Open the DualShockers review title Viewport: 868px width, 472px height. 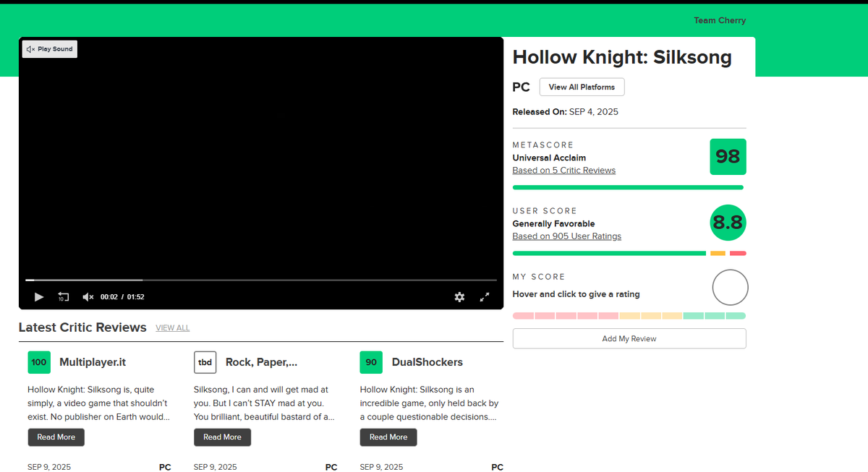tap(427, 362)
